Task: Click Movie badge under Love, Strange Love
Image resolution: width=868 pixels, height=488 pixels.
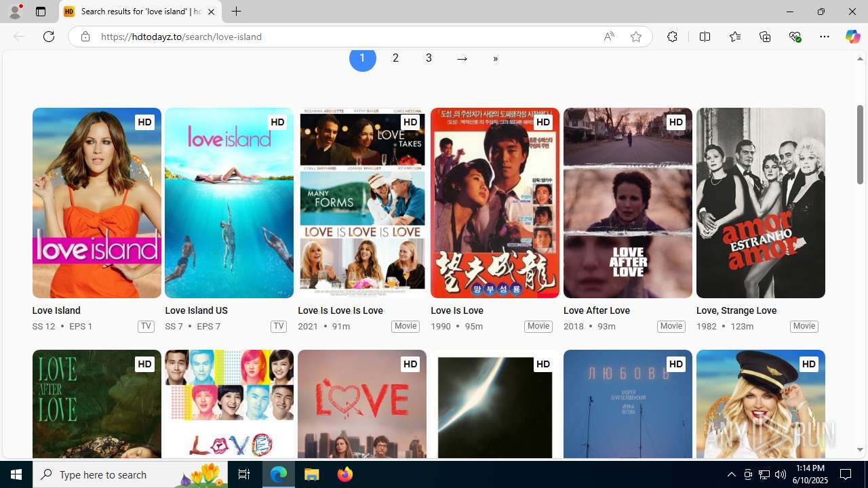Action: pyautogui.click(x=804, y=326)
